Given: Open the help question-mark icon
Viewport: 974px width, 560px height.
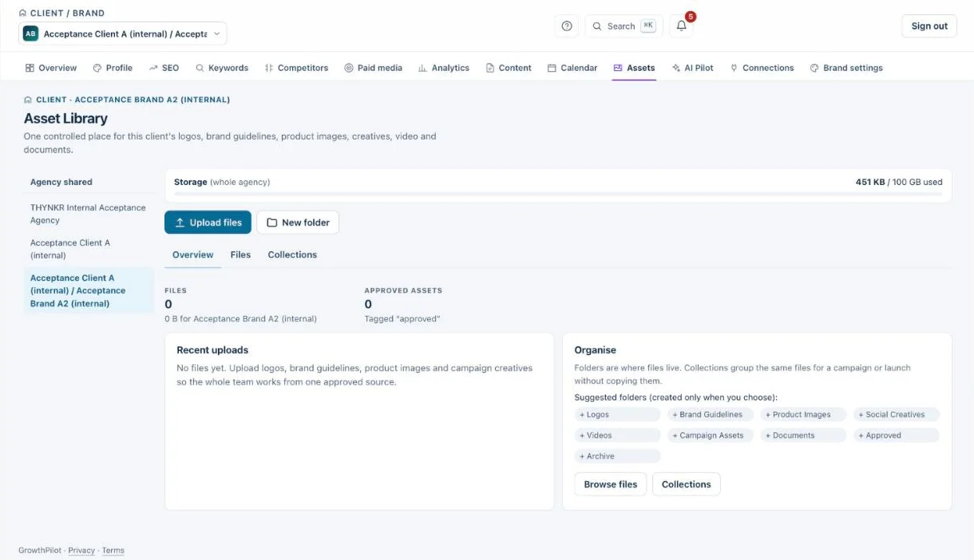Looking at the screenshot, I should pyautogui.click(x=567, y=26).
